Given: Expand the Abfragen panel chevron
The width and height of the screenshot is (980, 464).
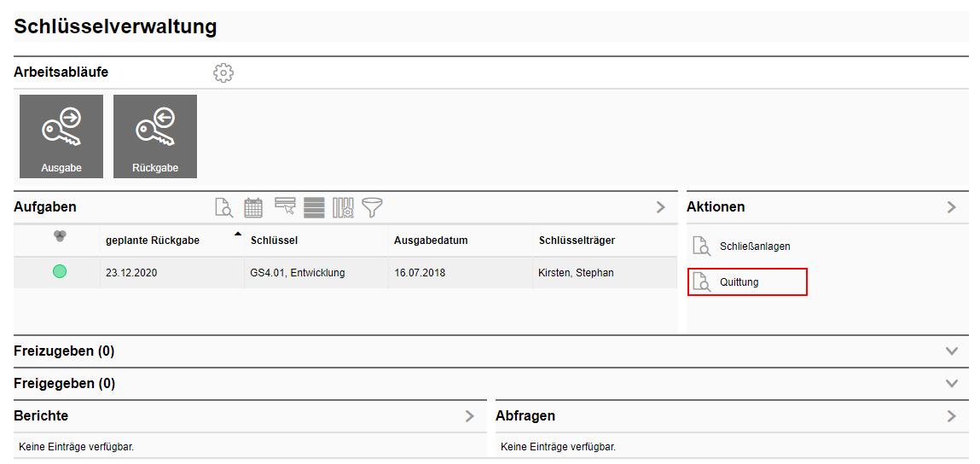Looking at the screenshot, I should (x=952, y=416).
